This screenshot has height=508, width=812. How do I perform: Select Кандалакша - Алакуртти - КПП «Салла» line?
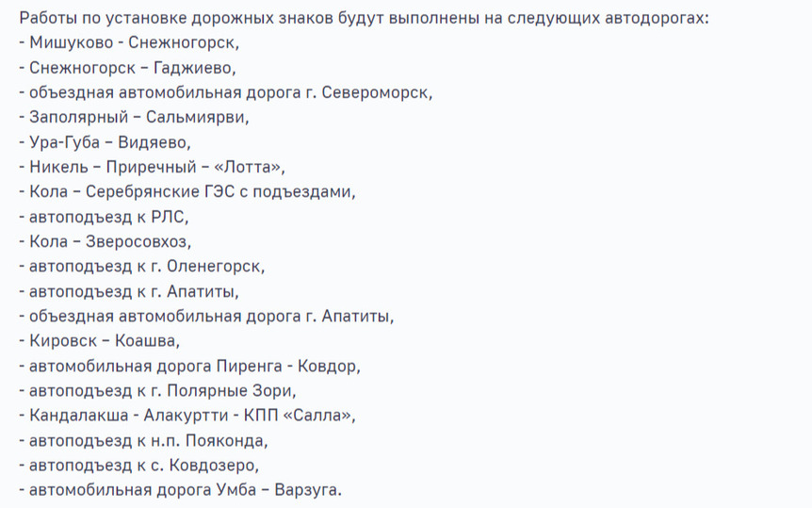(x=187, y=416)
